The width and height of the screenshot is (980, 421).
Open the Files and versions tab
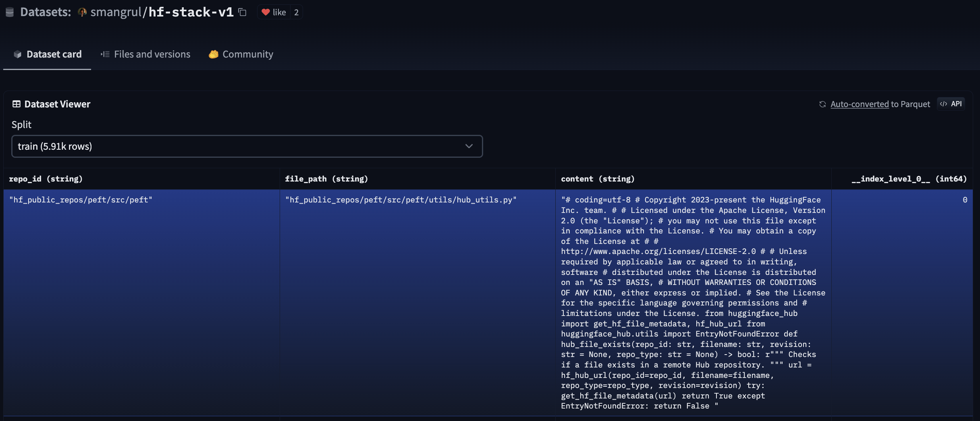click(x=145, y=54)
